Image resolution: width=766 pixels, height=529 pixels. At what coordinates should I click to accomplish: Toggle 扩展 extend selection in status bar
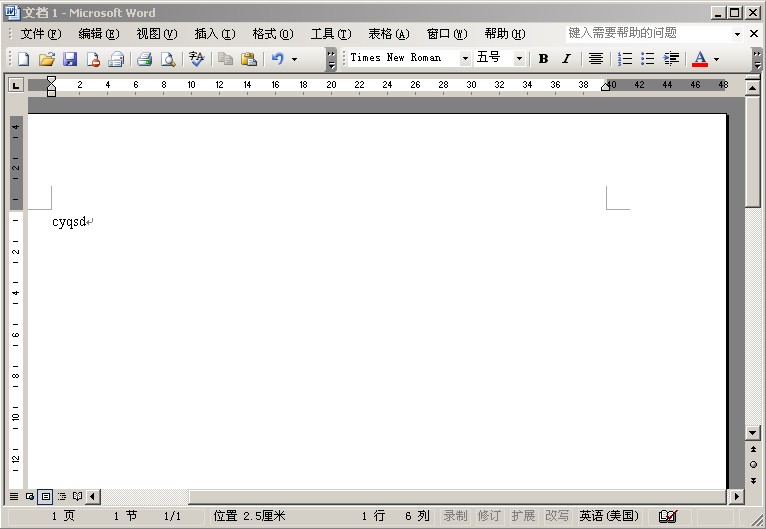(523, 516)
